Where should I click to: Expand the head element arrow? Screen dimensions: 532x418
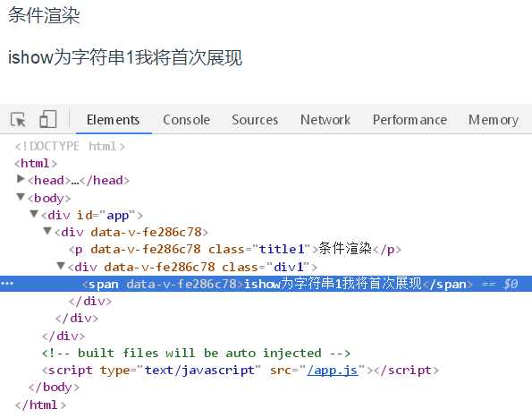(21, 179)
